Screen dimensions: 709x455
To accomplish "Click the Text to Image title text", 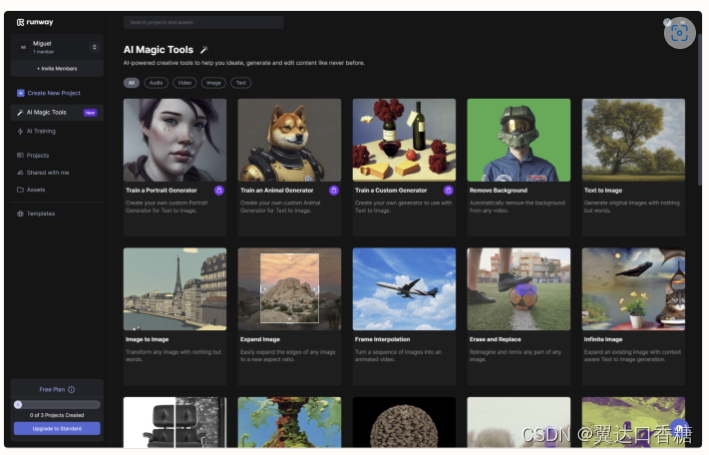I will click(x=603, y=191).
